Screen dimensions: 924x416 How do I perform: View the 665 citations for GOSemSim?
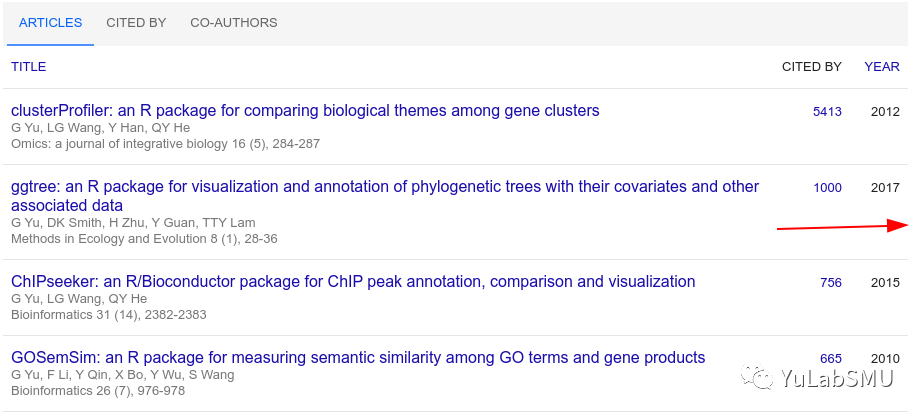pyautogui.click(x=831, y=359)
